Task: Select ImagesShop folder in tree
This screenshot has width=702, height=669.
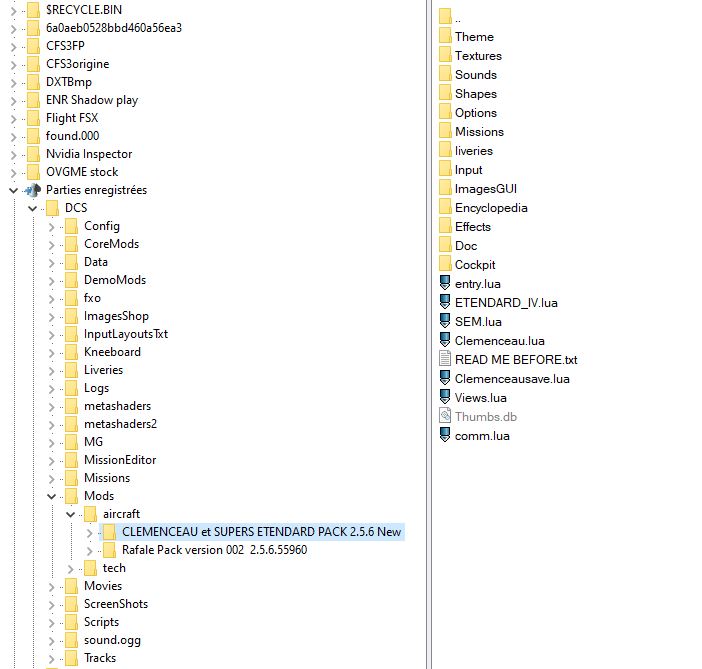Action: [116, 316]
